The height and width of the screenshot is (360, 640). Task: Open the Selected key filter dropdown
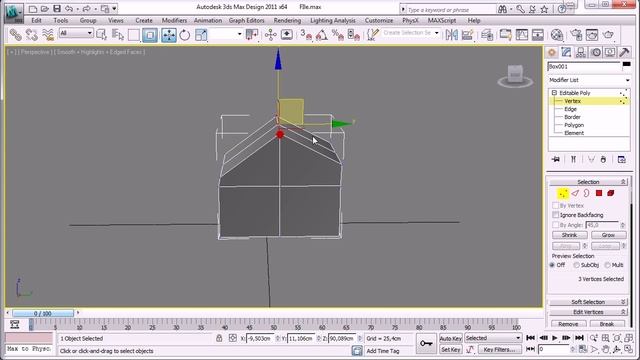tap(493, 338)
